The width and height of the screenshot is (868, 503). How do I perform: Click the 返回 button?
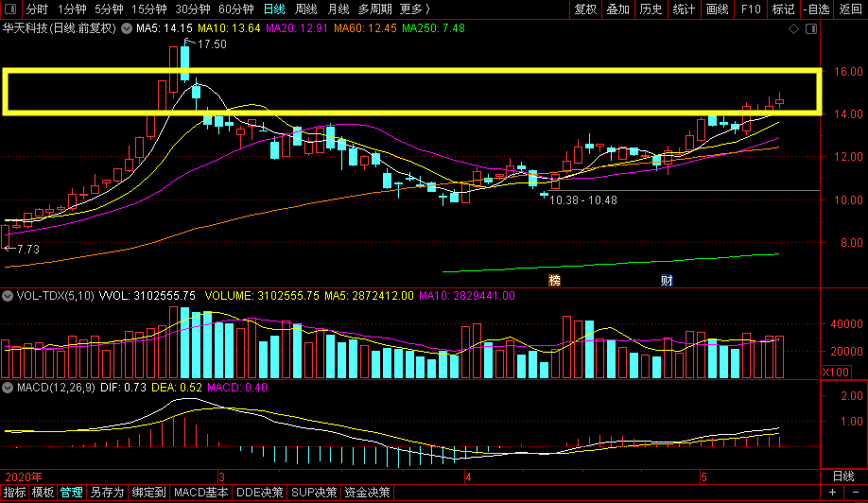pyautogui.click(x=850, y=9)
